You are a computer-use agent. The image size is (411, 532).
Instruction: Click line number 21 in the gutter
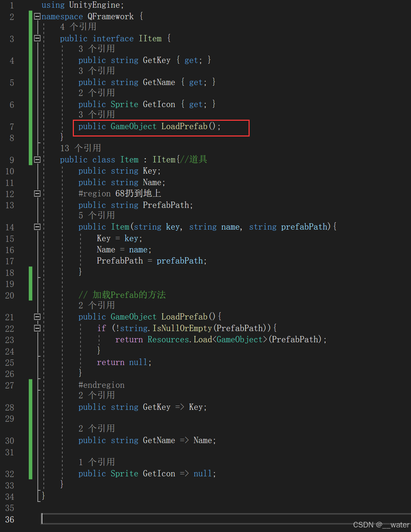pos(9,317)
